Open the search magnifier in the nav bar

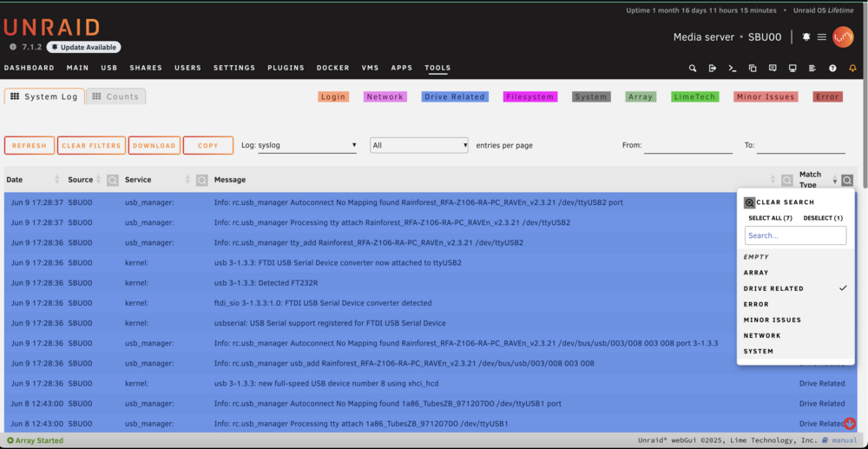693,68
